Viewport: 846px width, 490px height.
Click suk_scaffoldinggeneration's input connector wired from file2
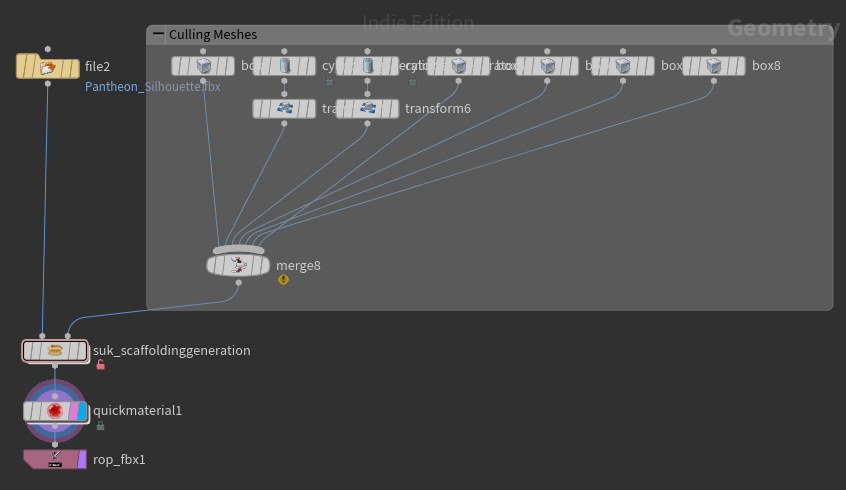coord(42,336)
